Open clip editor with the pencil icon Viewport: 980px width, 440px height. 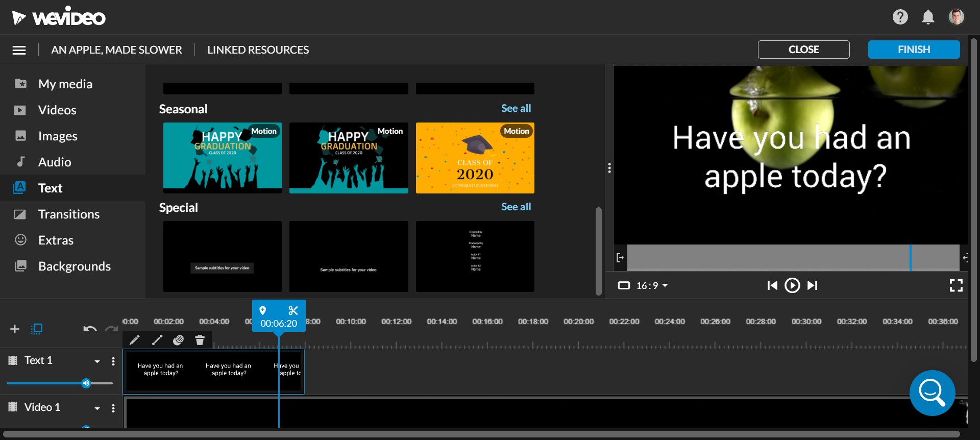point(135,340)
